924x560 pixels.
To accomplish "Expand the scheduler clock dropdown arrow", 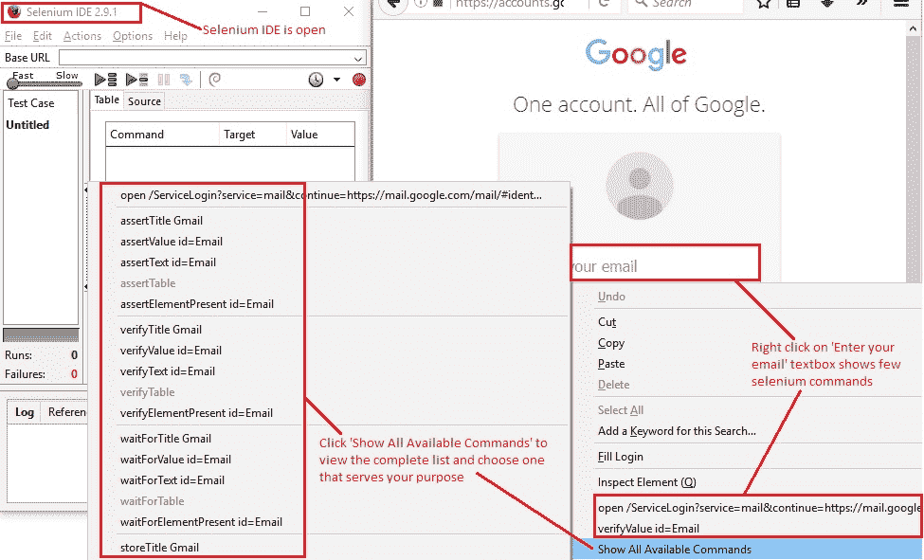I will point(336,80).
